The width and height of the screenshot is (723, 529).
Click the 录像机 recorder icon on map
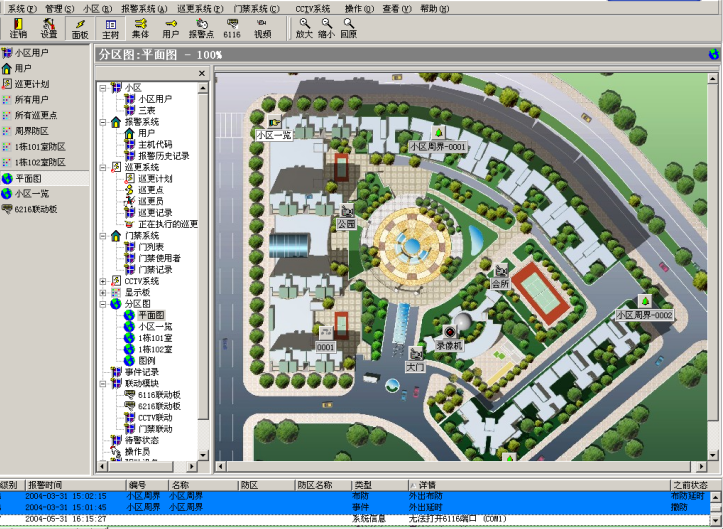450,331
